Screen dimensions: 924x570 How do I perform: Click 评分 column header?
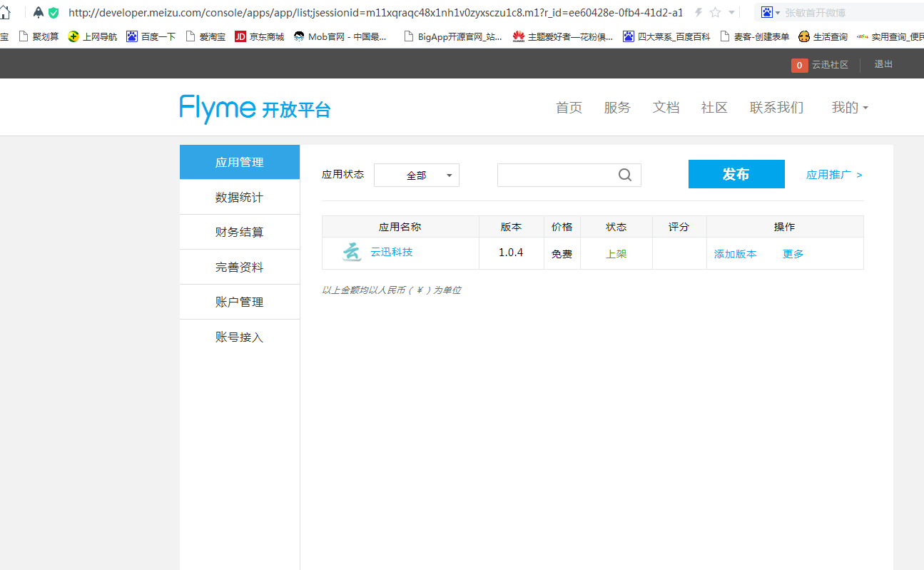(679, 227)
